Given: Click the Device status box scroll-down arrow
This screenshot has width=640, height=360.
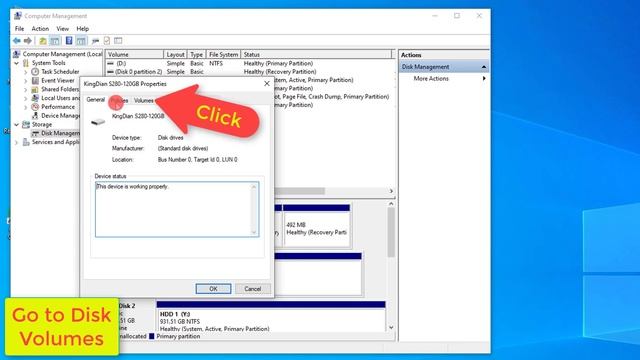Looking at the screenshot, I should point(254,233).
